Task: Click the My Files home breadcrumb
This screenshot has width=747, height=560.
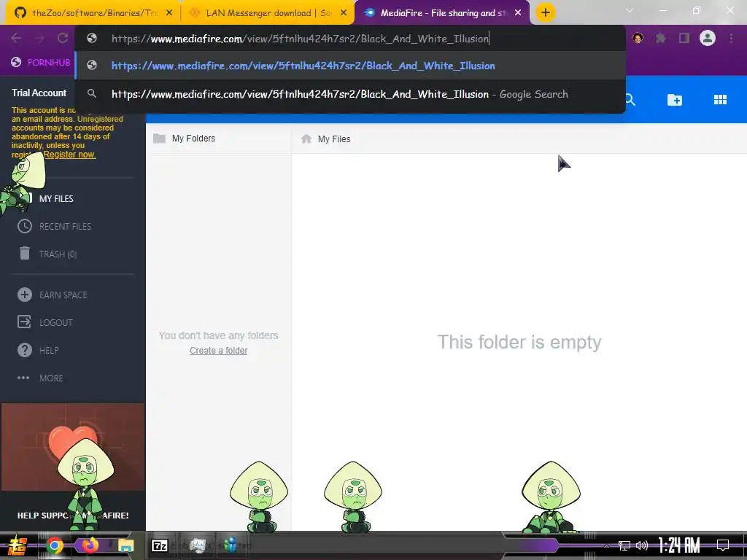Action: tap(326, 139)
